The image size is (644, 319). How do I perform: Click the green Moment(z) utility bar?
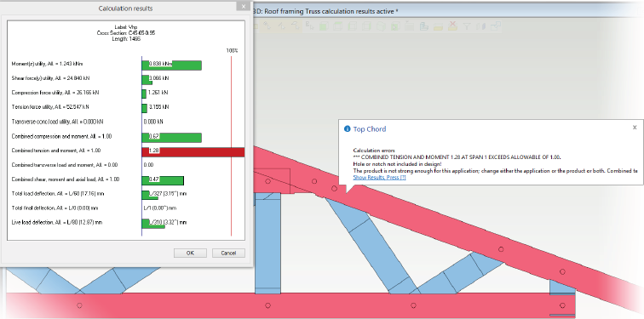172,66
